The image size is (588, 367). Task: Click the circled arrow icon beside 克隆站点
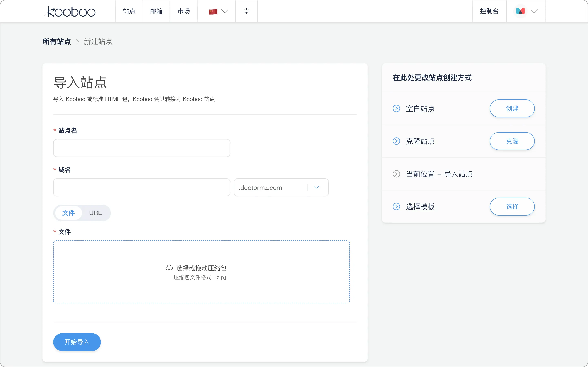tap(396, 141)
